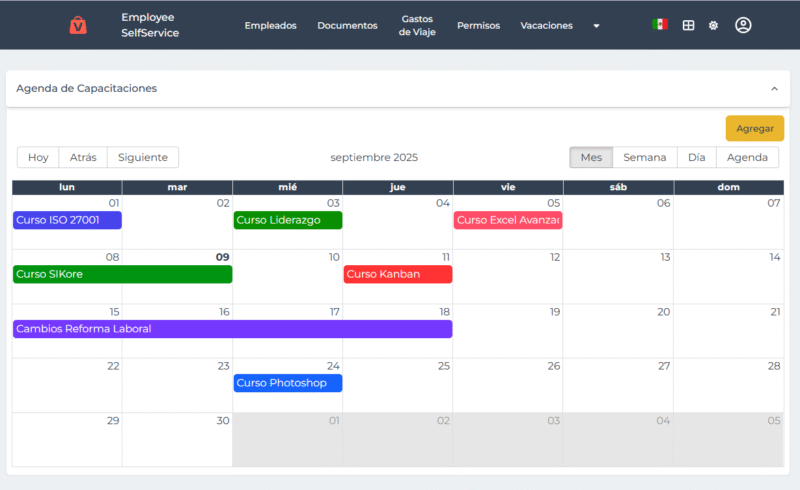800x490 pixels.
Task: Switch to Semana calendar view
Action: pos(644,157)
